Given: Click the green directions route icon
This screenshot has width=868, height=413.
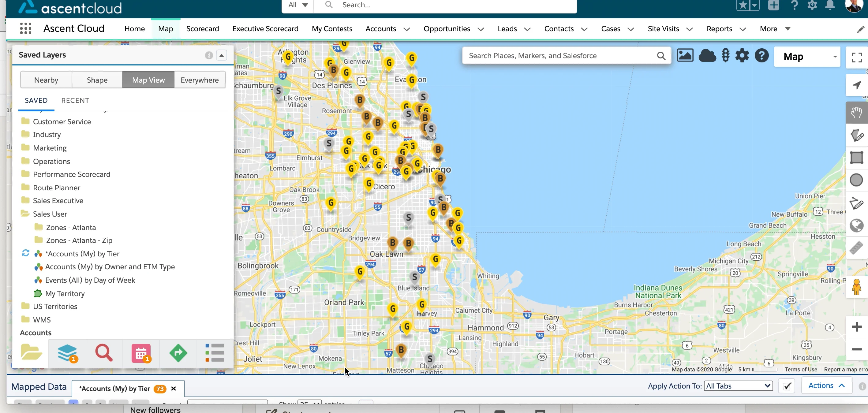Looking at the screenshot, I should tap(178, 353).
